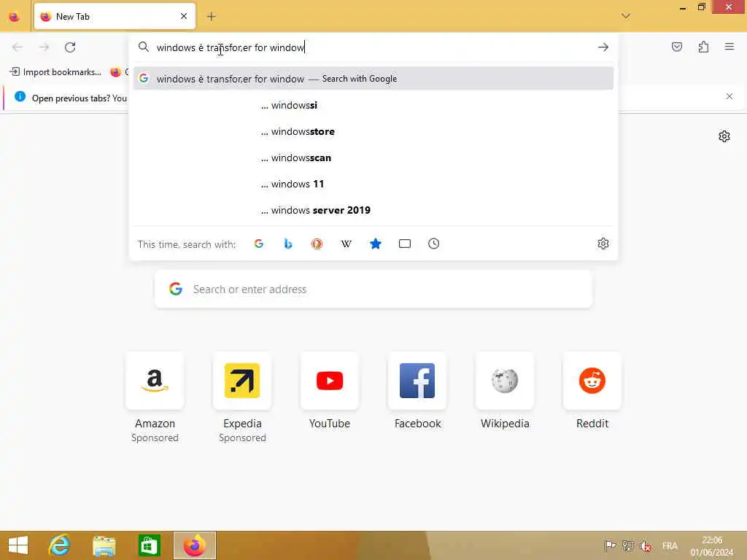The image size is (747, 560).
Task: Close the New Tab tab
Action: (x=184, y=16)
